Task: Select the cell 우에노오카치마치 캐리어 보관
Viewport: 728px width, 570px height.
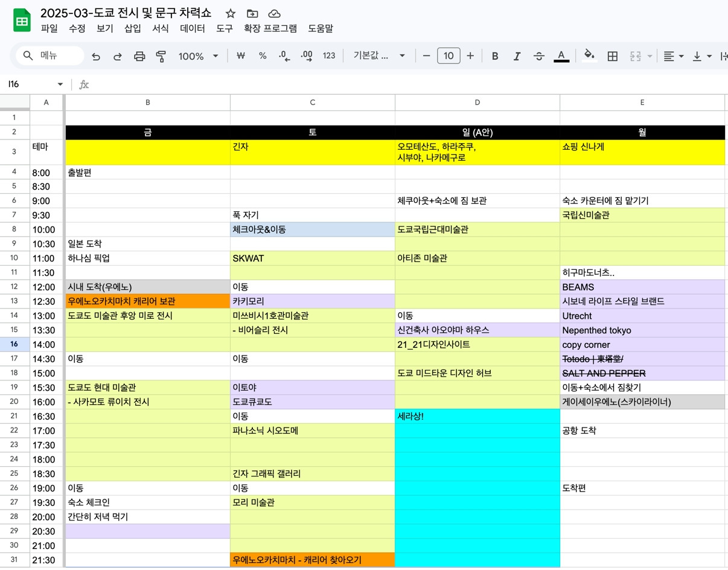Action: click(x=148, y=301)
